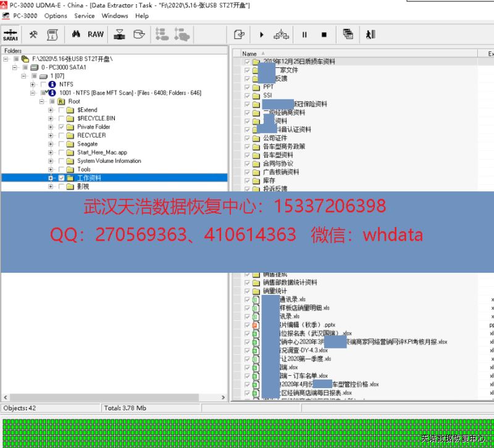Click the SATA1 port toolbar button
Screen dimensions: 494x448
pyautogui.click(x=10, y=35)
